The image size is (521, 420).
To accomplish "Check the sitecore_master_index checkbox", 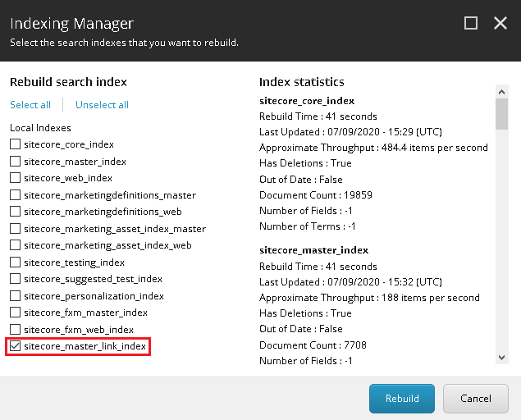I will tap(15, 161).
